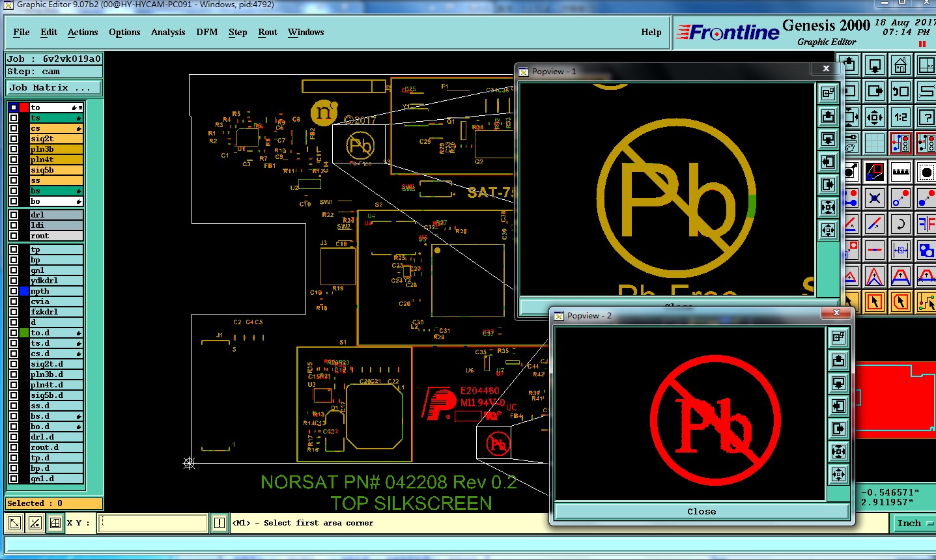The image size is (936, 560).
Task: Toggle display checkbox for layer pln3b
Action: point(14,149)
